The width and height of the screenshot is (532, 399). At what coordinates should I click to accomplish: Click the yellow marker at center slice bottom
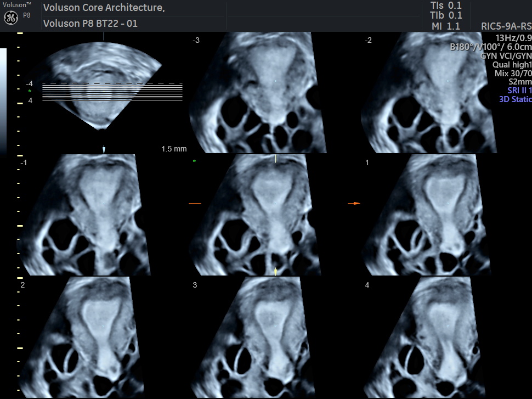click(x=276, y=271)
